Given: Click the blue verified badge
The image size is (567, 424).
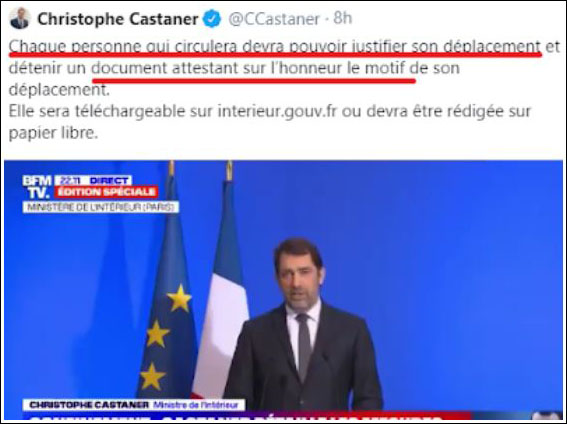Looking at the screenshot, I should click(x=212, y=19).
